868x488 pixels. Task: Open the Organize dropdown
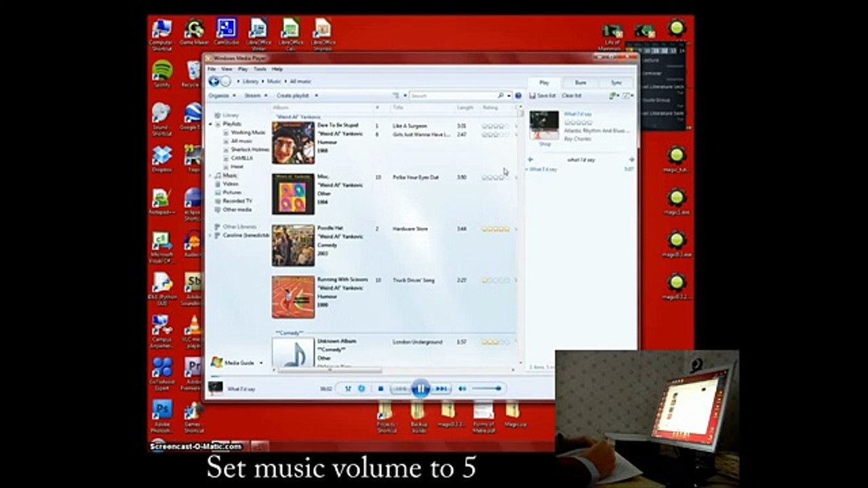tap(221, 96)
